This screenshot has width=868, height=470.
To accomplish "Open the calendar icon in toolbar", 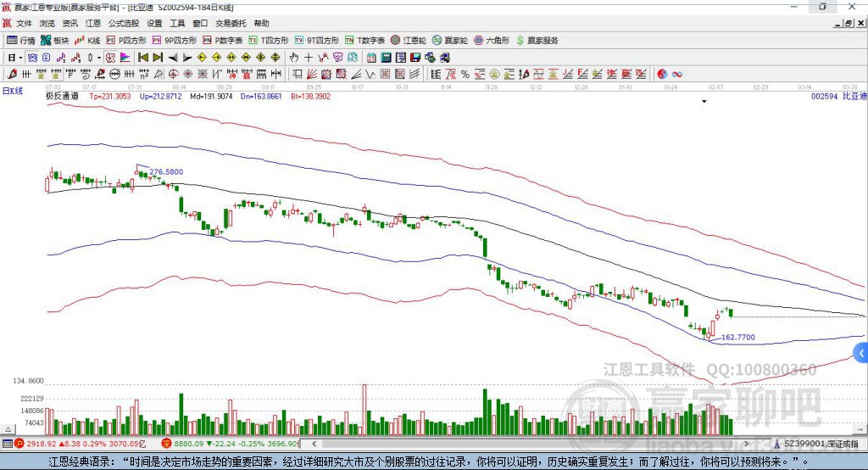I will [x=371, y=58].
